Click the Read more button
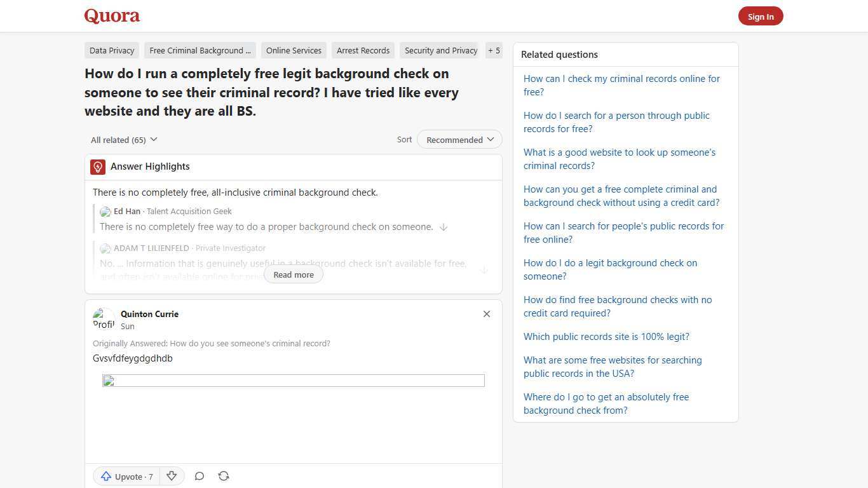Screen dimensions: 868x488 293,274
